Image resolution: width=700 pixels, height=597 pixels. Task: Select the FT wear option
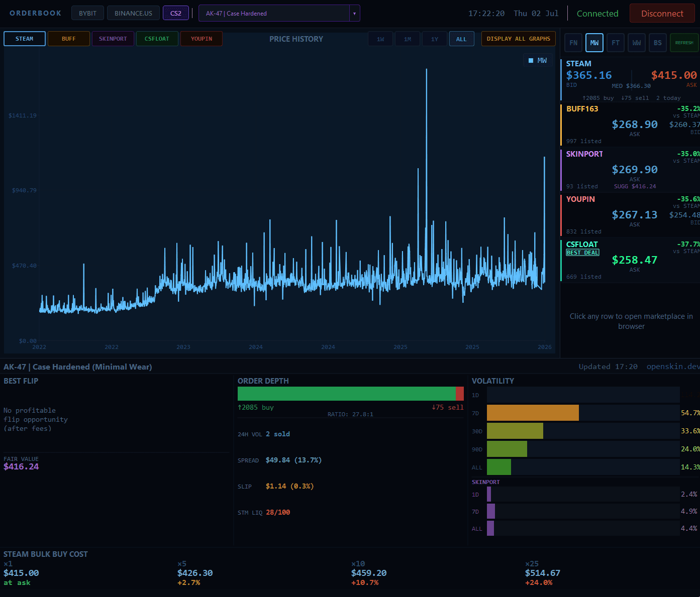(616, 43)
